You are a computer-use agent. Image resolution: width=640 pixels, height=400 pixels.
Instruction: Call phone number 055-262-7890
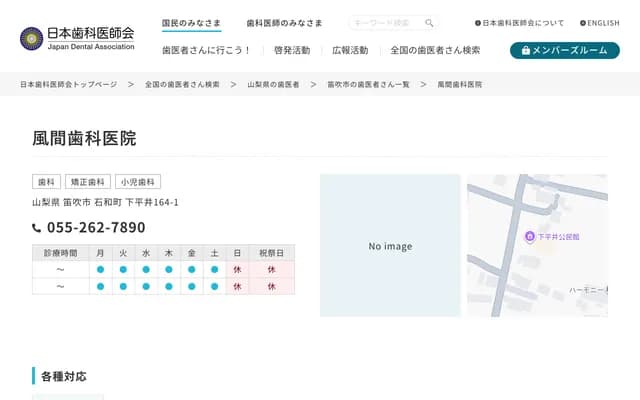[x=96, y=228]
